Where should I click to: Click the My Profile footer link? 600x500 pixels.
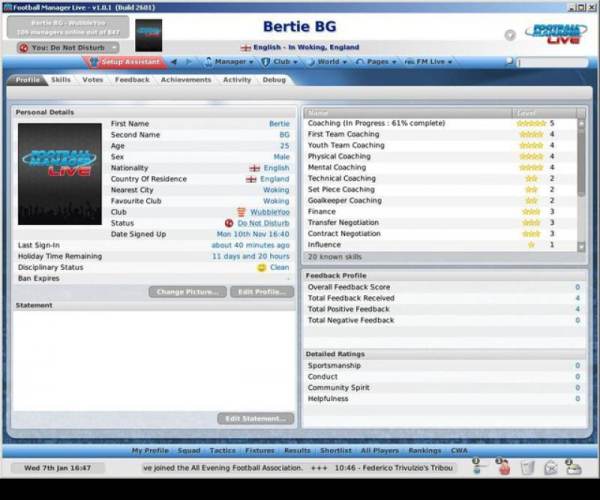(150, 451)
